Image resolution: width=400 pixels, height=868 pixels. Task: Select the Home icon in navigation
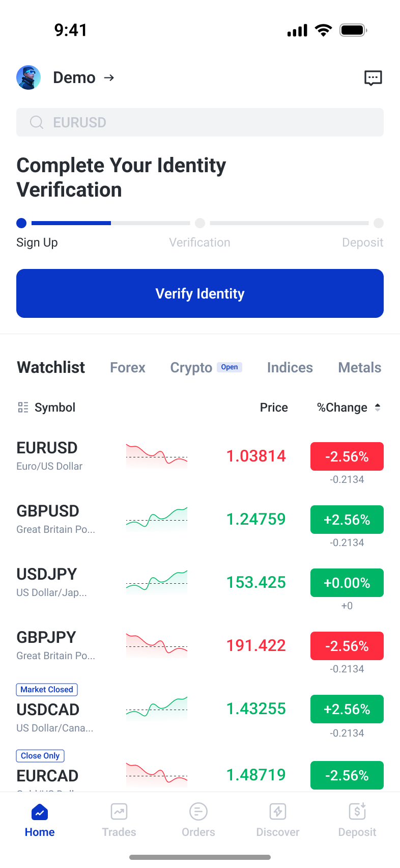click(x=40, y=811)
